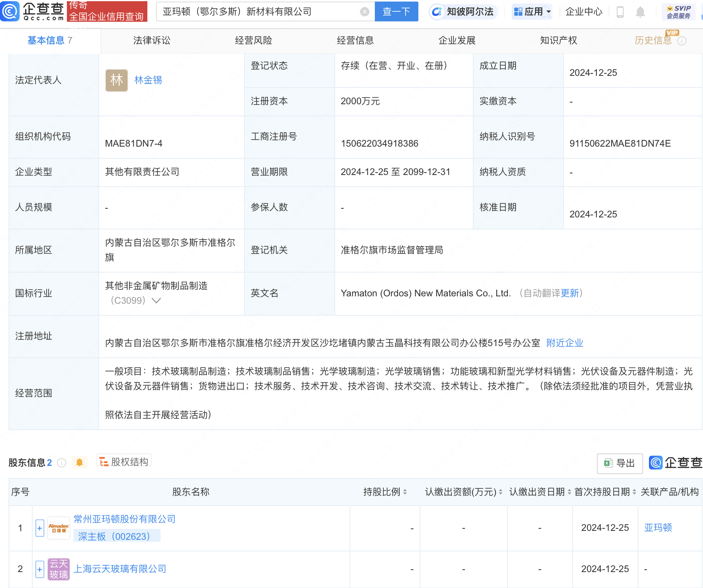Open the 股权结构 view
Screen dimensions: 703x588
click(x=124, y=462)
